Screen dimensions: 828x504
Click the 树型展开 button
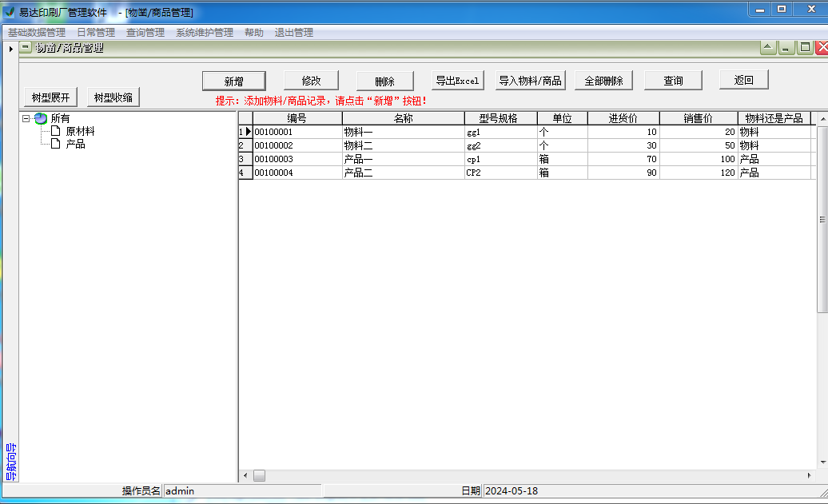[50, 97]
